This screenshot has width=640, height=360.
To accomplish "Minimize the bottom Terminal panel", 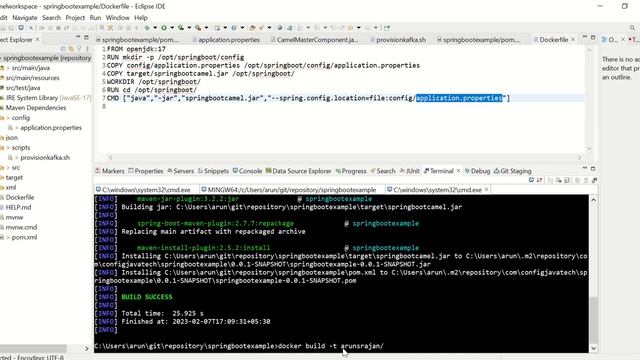I will (x=585, y=169).
